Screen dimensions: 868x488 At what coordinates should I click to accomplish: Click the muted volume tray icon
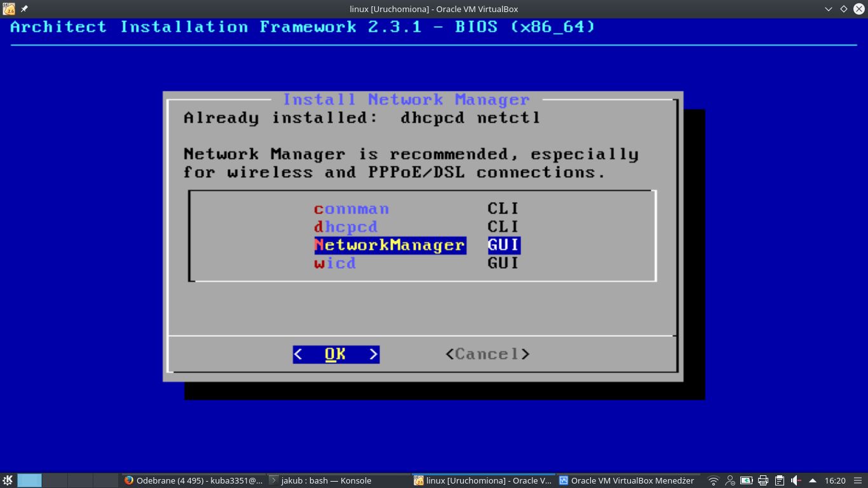click(796, 481)
